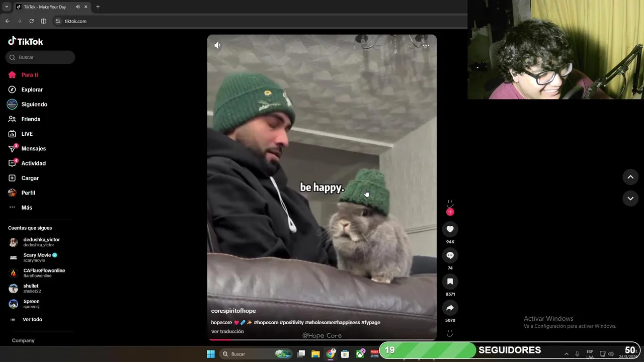
Task: Go back in browser history
Action: (7, 21)
